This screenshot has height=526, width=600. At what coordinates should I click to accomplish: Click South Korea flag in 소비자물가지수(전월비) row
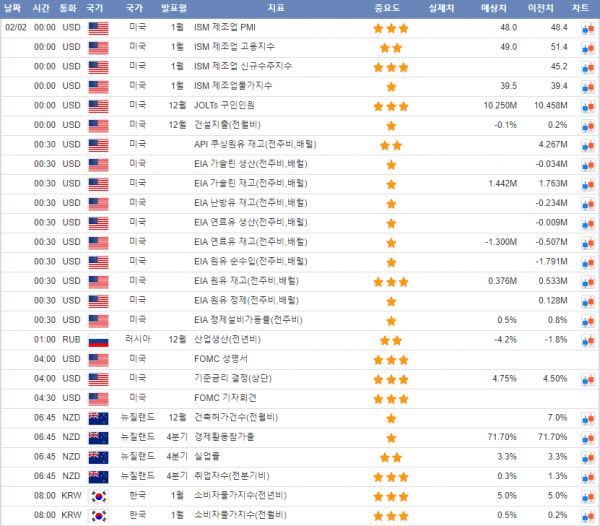click(x=98, y=515)
